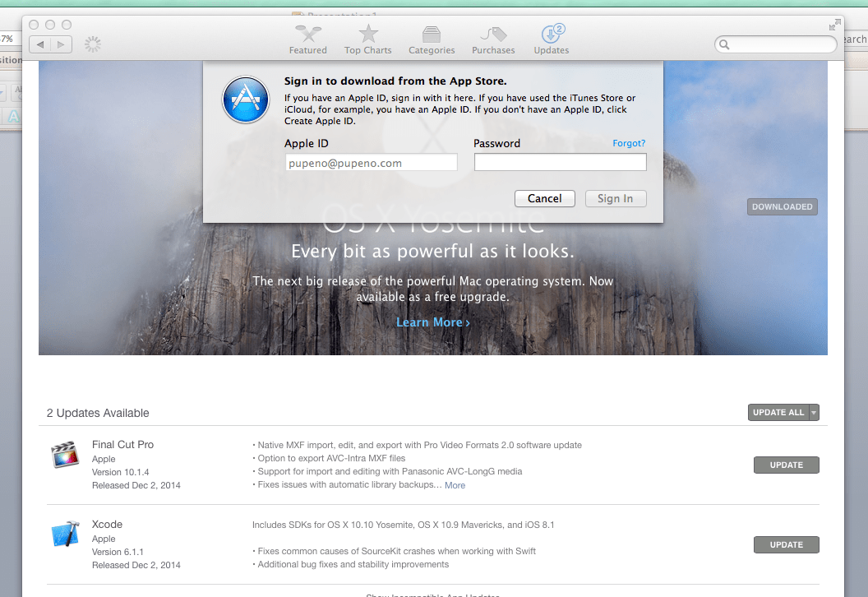This screenshot has height=597, width=868.
Task: Click the back navigation arrow
Action: click(x=39, y=44)
